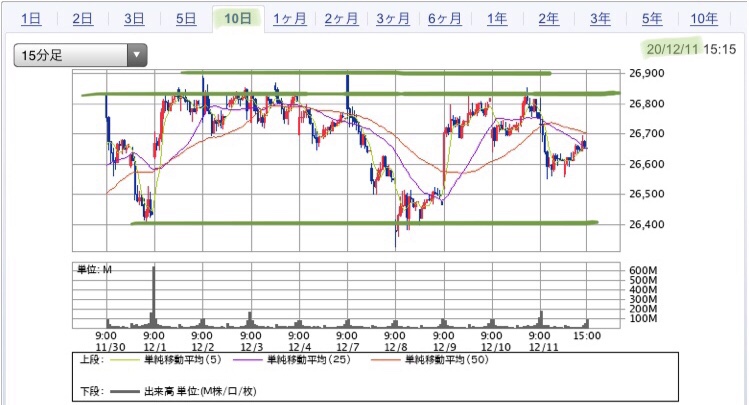Switch to the 2ヶ月 range tab
This screenshot has height=405, width=749.
point(342,19)
